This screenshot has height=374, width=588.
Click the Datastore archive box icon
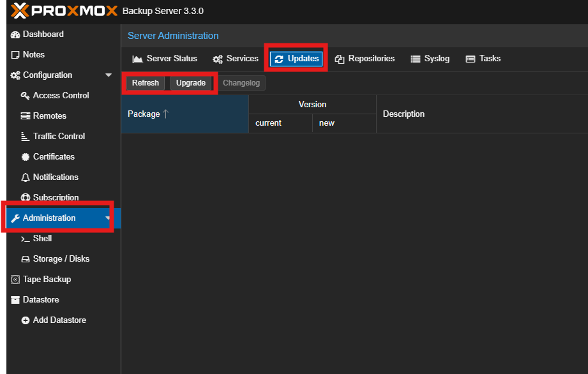click(15, 300)
